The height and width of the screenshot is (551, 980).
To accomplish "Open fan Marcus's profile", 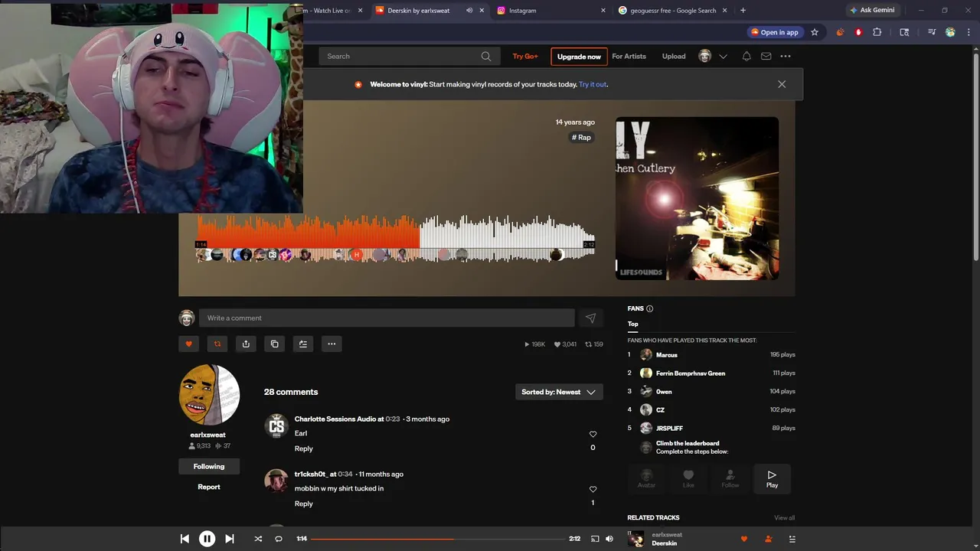I will 667,355.
